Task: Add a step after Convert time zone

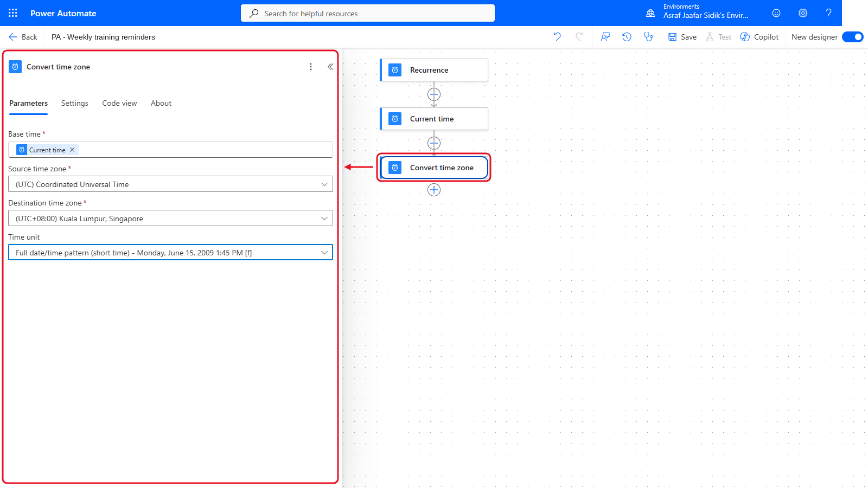Action: tap(434, 190)
